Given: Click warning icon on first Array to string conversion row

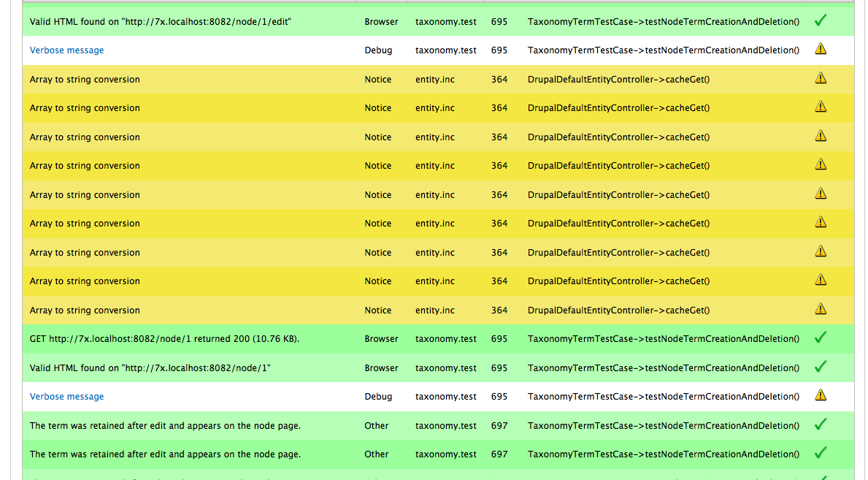Looking at the screenshot, I should pyautogui.click(x=821, y=78).
